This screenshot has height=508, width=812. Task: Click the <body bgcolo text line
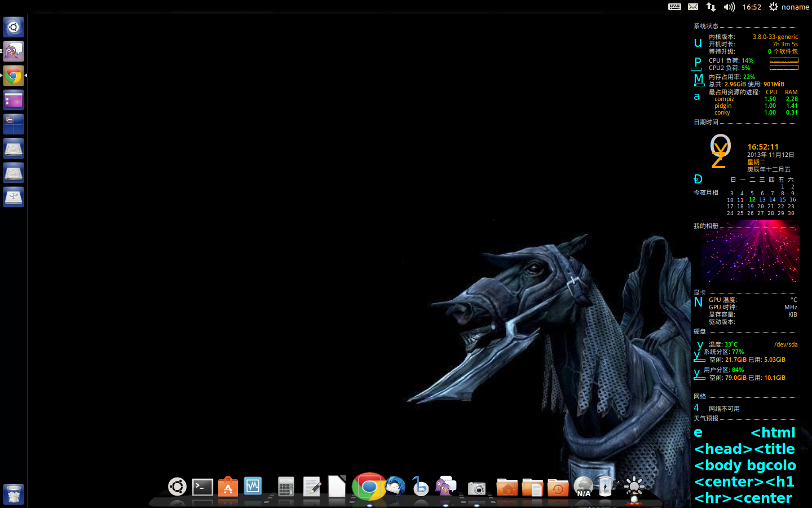[x=745, y=465]
